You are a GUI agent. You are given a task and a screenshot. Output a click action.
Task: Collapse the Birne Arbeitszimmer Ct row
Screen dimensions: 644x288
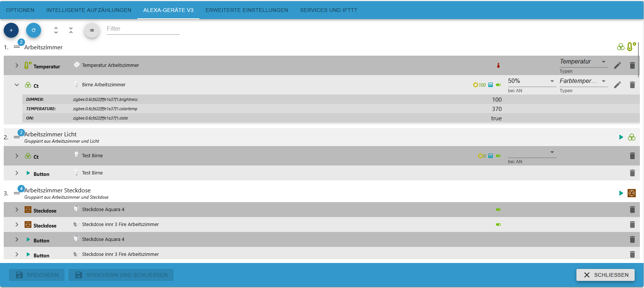(17, 85)
